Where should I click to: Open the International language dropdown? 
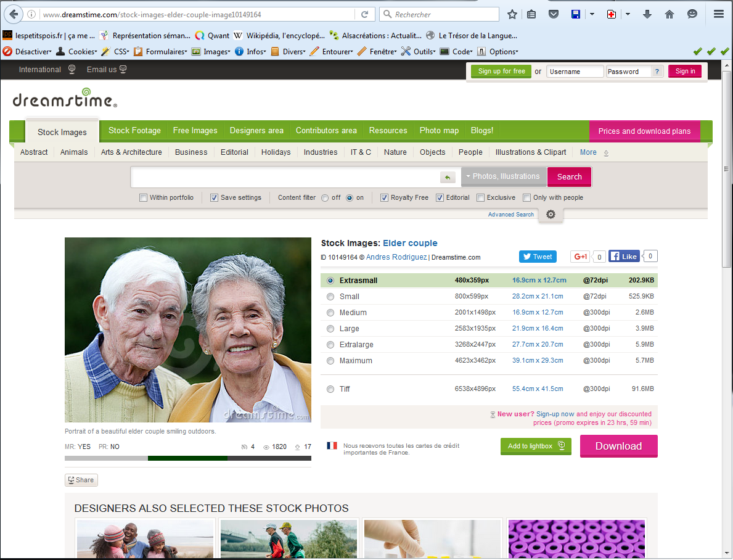click(47, 70)
